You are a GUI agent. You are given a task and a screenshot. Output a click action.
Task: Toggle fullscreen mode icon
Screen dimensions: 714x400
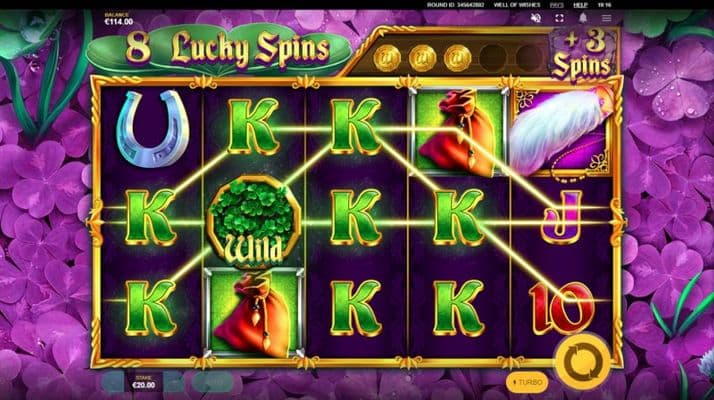point(559,18)
